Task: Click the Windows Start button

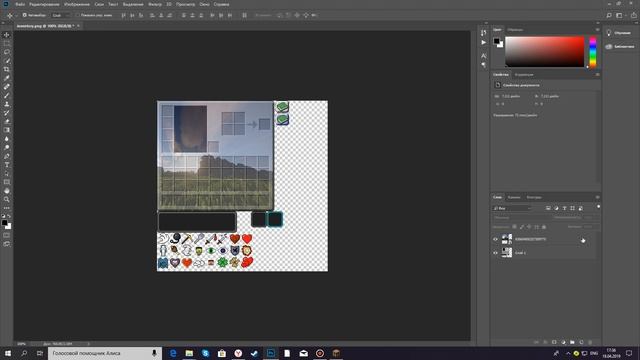Action: coord(8,353)
